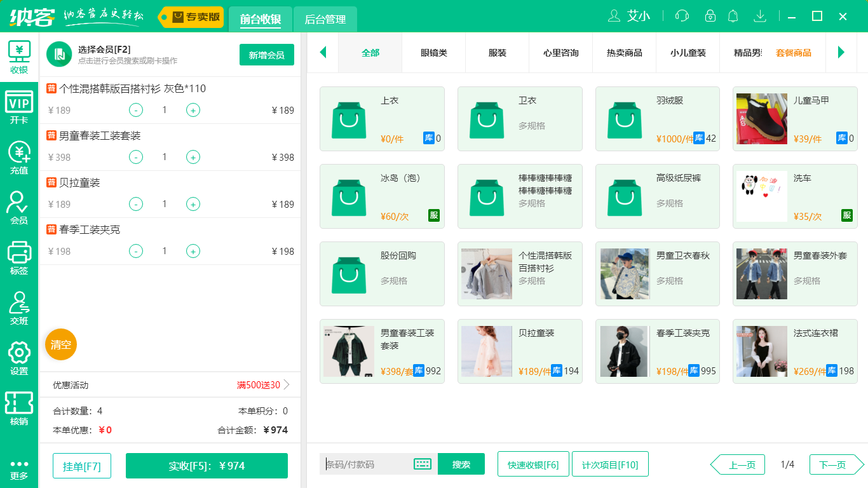The image size is (868, 488).
Task: Select the 充值 recharge icon
Action: click(x=19, y=155)
